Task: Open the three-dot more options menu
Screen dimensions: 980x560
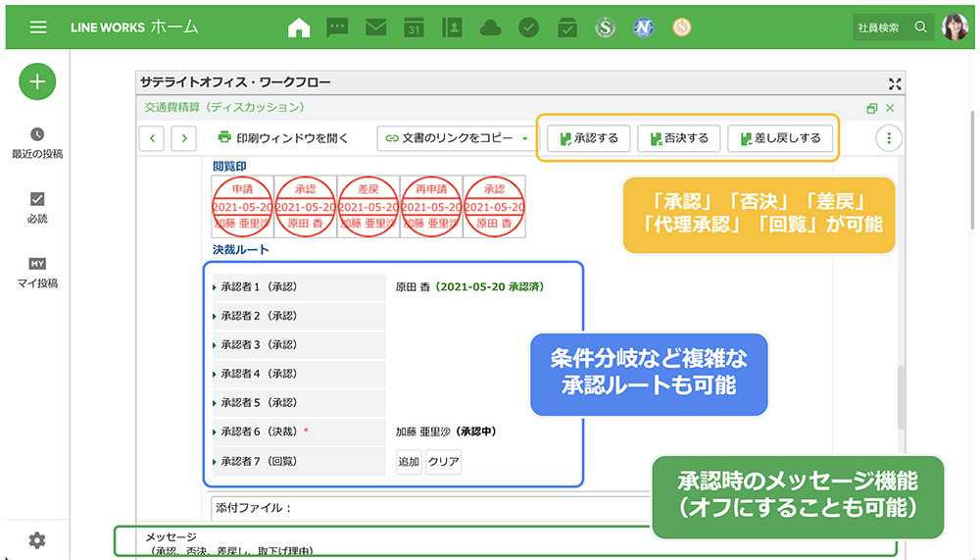Action: tap(889, 138)
